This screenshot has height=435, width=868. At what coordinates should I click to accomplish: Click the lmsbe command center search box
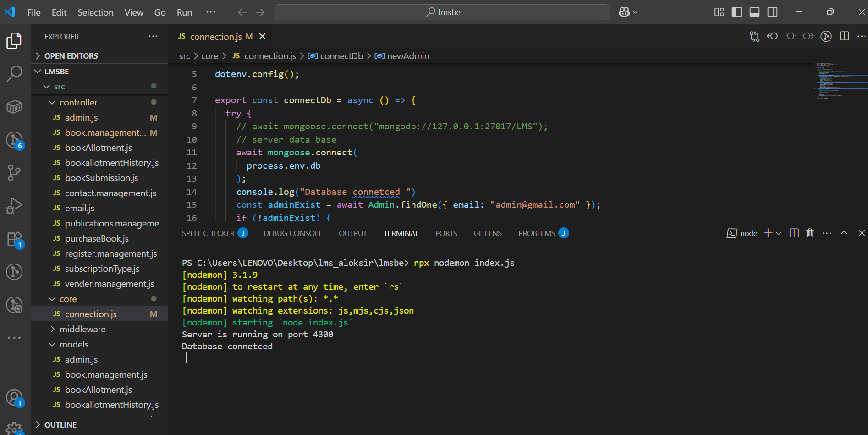(442, 12)
